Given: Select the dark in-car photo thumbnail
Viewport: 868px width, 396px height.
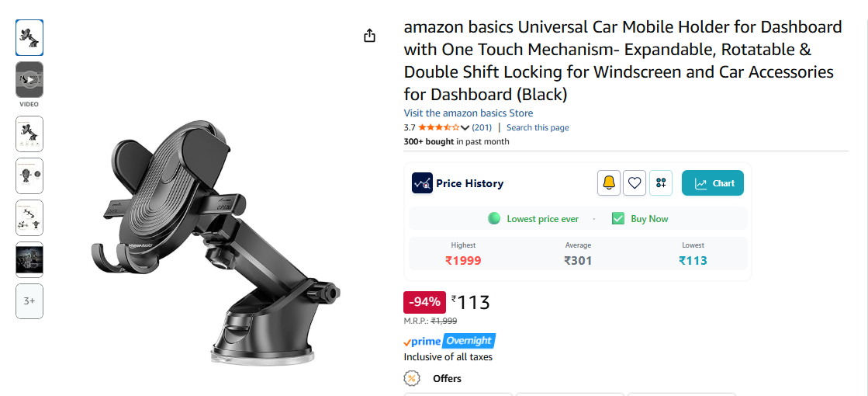Looking at the screenshot, I should [x=29, y=259].
